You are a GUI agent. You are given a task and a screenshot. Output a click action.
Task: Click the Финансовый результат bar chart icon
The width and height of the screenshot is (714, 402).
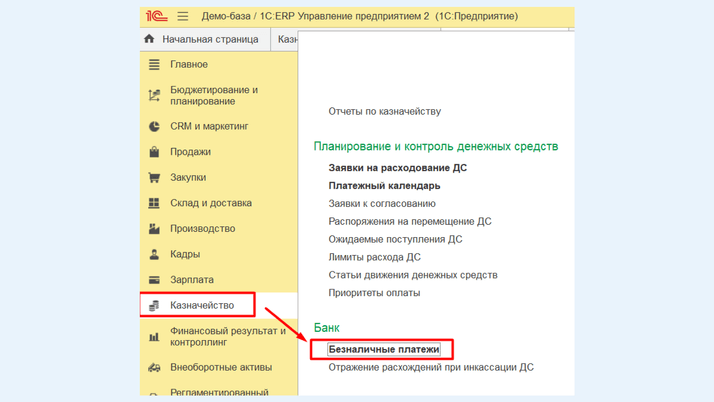154,337
